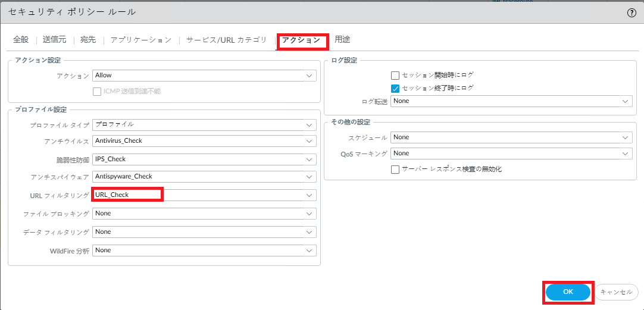Expand the データ フィルタリング dropdown
644x310 pixels.
point(204,232)
